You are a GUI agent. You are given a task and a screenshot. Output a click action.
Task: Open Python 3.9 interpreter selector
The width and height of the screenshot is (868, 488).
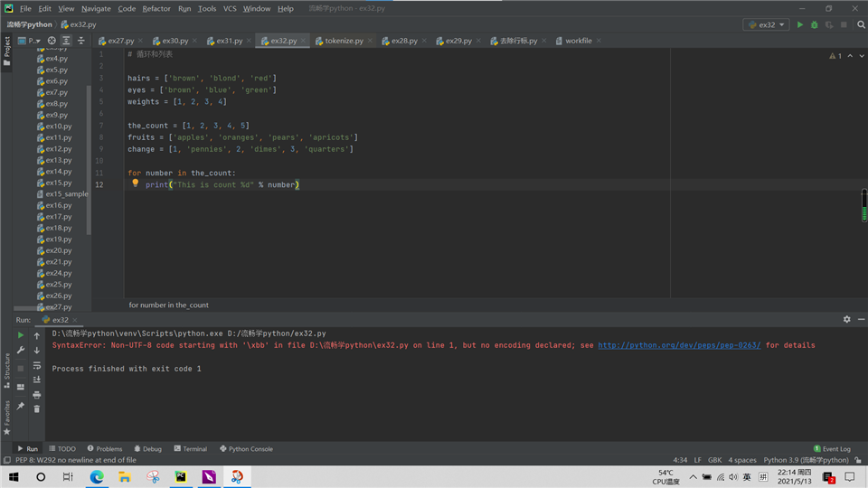806,460
